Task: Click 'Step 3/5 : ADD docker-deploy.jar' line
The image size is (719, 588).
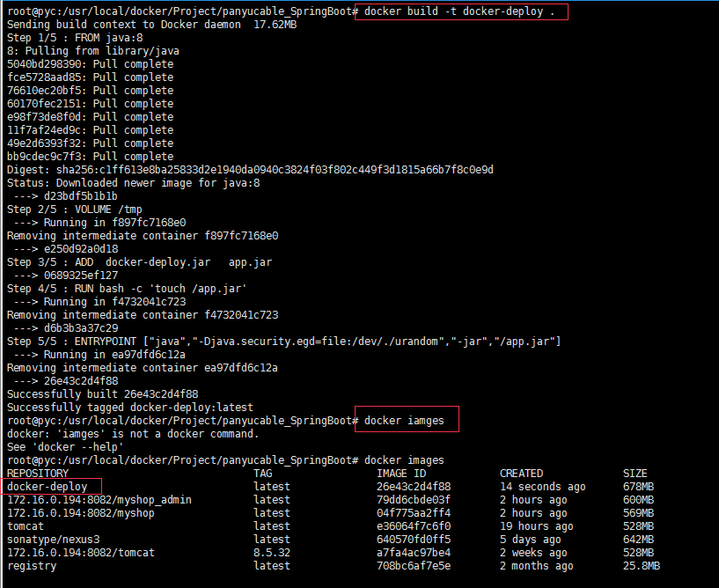Action: (x=139, y=262)
